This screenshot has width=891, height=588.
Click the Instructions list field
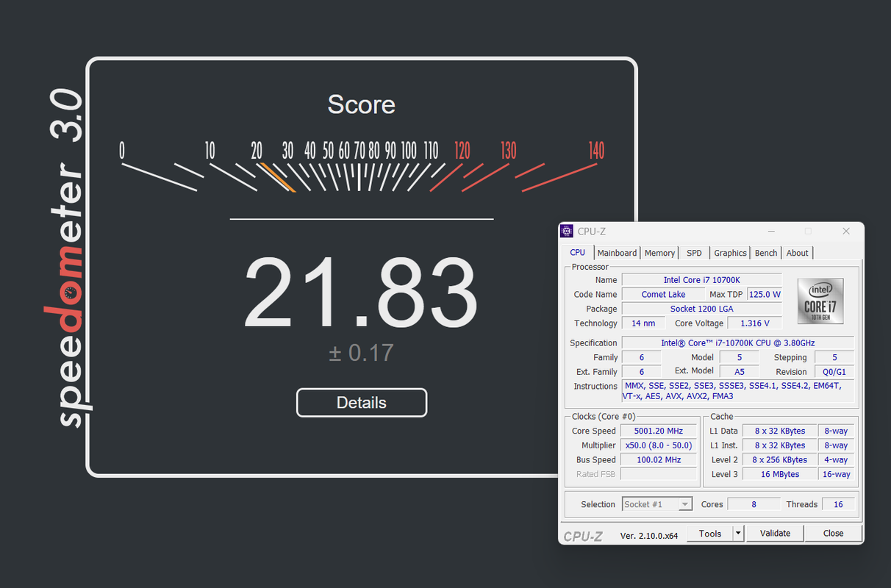[x=738, y=391]
